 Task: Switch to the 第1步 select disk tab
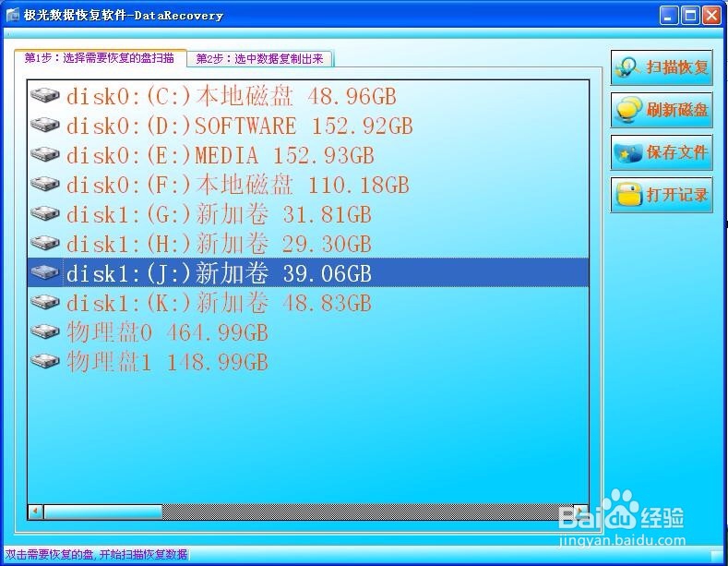100,58
